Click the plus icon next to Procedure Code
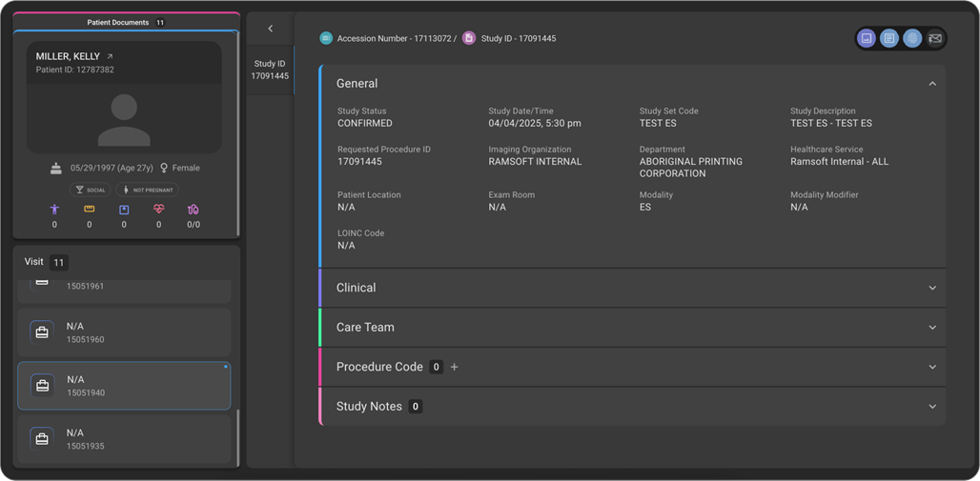The height and width of the screenshot is (481, 980). 455,367
